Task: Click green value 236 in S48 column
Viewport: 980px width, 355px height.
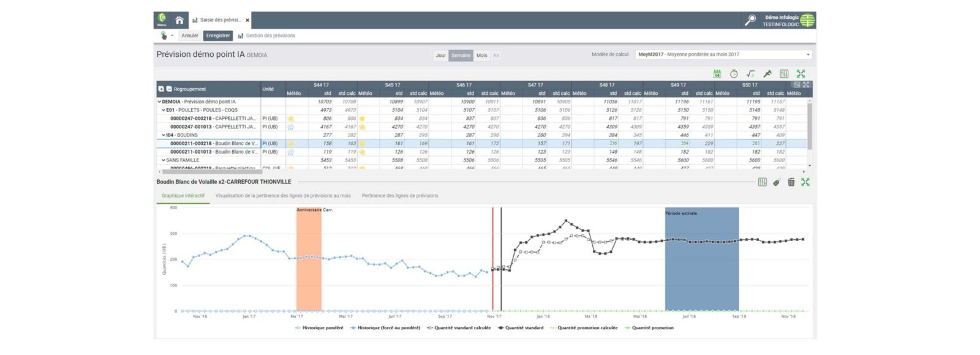Action: [613, 144]
